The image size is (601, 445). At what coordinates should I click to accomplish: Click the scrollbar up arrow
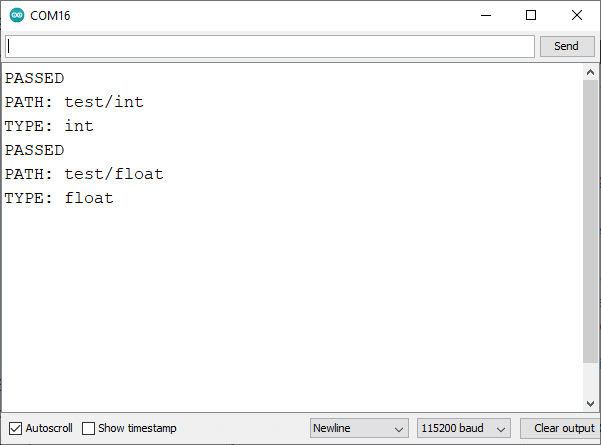[x=591, y=72]
